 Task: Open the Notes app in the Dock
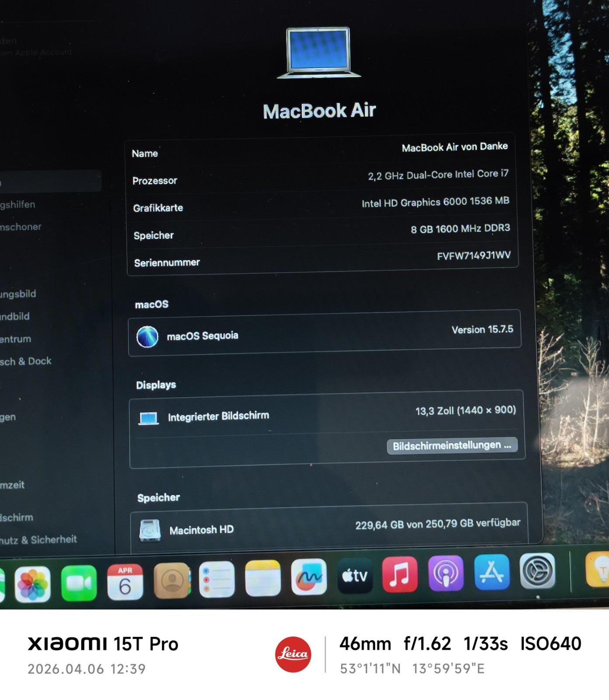[x=263, y=578]
